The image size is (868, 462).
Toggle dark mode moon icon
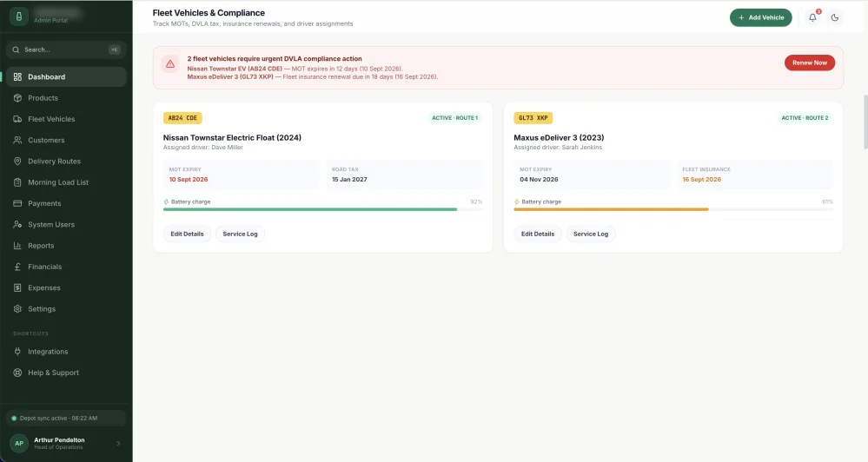835,17
